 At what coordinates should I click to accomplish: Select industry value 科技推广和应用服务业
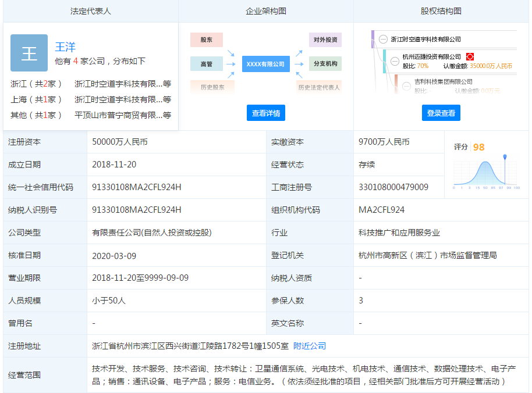(x=399, y=233)
